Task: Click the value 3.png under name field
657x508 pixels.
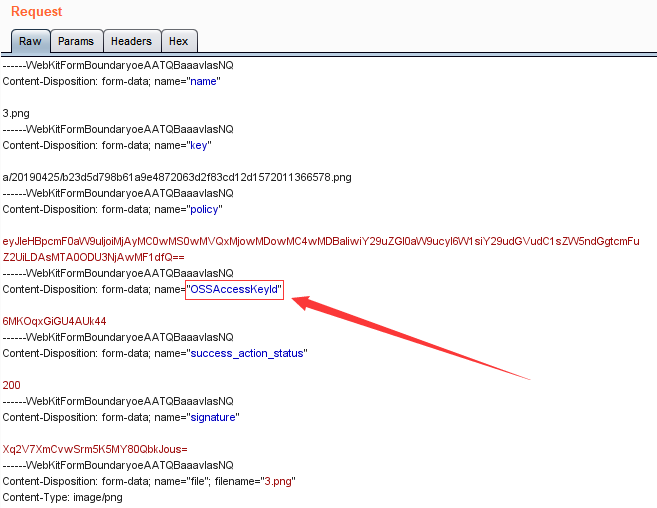Action: tap(16, 114)
